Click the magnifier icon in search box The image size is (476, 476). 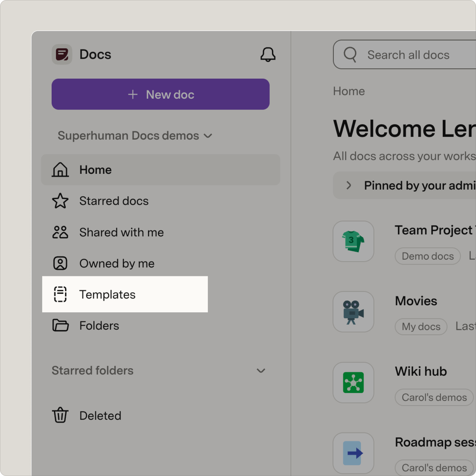[x=350, y=55]
